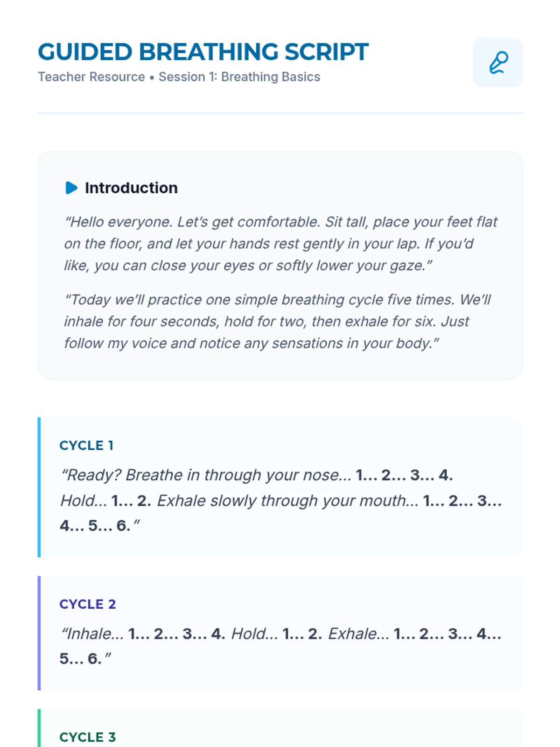Click the purple accent bar of Cycle 2
Viewport: 560px width, 747px height.
tap(39, 633)
